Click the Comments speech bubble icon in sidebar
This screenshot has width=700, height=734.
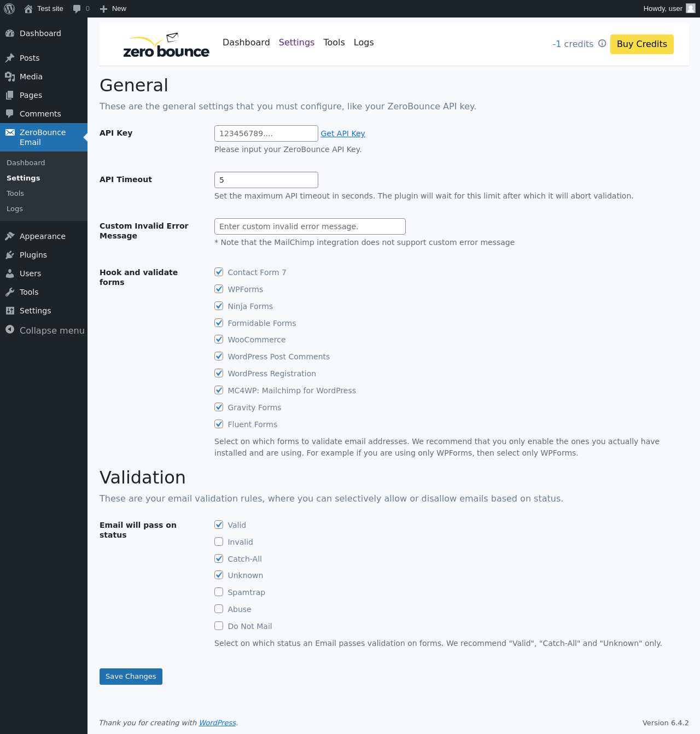(x=10, y=114)
